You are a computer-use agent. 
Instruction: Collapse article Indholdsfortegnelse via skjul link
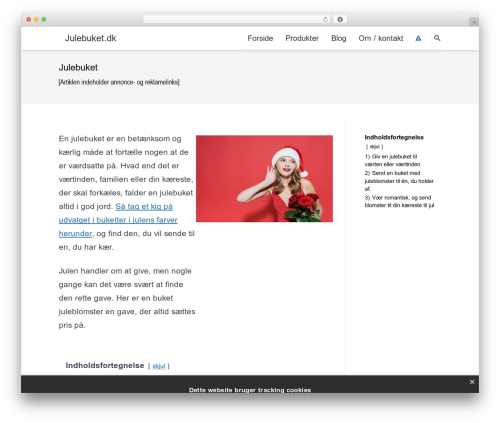click(x=159, y=366)
